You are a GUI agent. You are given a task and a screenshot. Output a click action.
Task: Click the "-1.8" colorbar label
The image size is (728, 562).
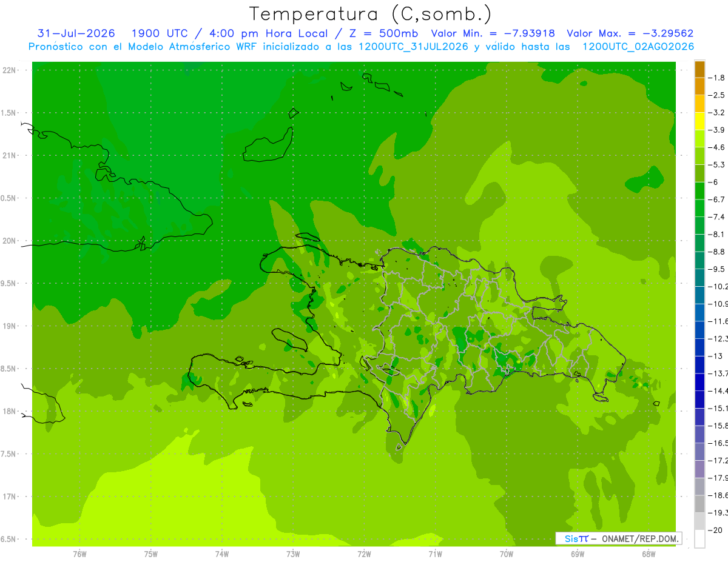click(x=717, y=78)
